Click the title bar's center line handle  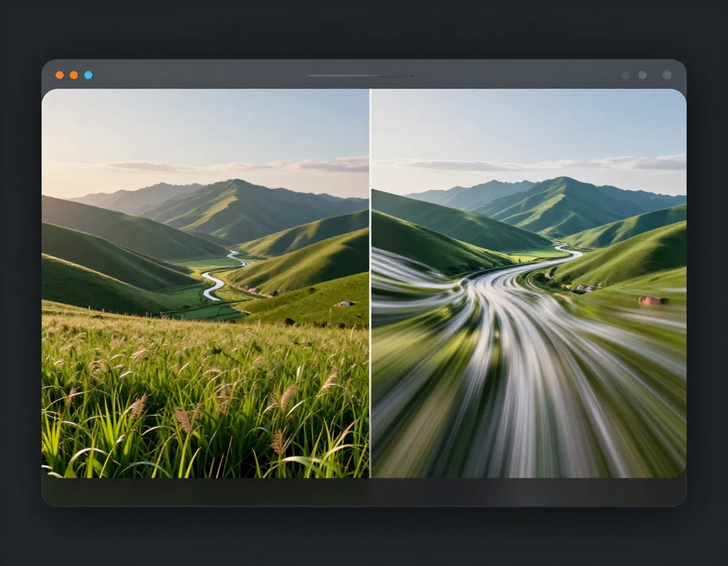360,76
